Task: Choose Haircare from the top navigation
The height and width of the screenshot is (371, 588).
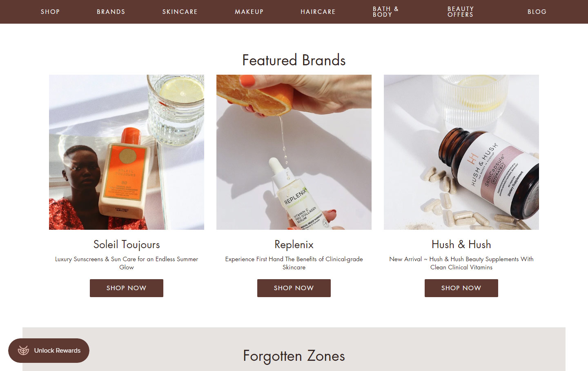Action: coord(318,12)
